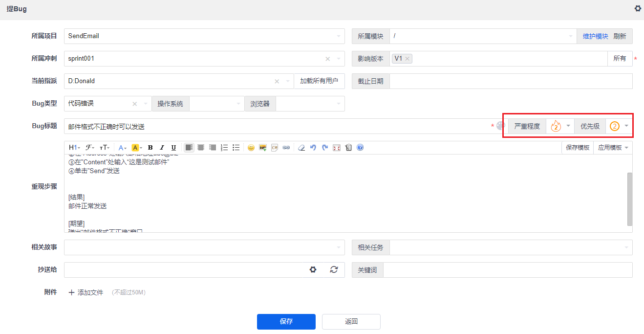The image size is (644, 334).
Task: Click 加载所有用户 button
Action: pyautogui.click(x=319, y=81)
